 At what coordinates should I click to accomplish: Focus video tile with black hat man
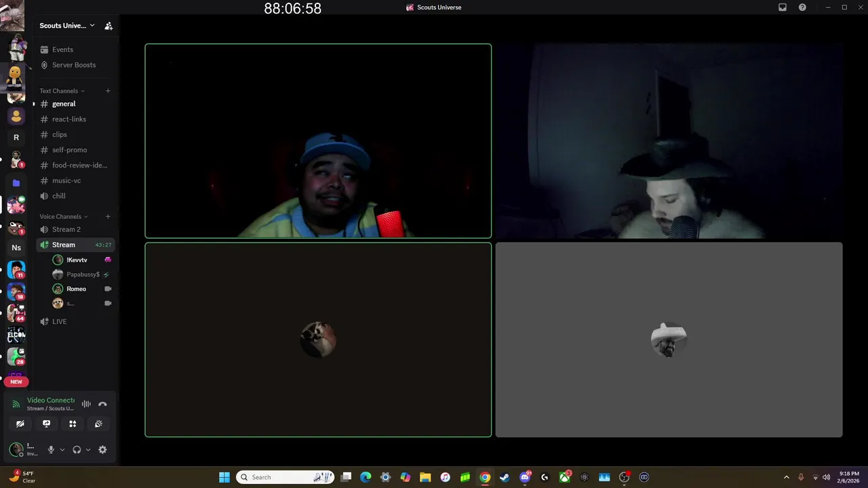(669, 141)
